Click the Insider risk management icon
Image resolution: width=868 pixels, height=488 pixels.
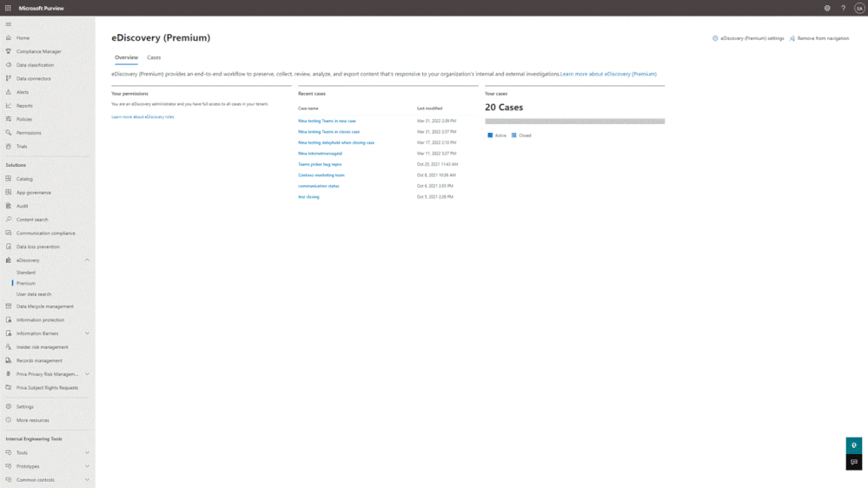(x=9, y=347)
